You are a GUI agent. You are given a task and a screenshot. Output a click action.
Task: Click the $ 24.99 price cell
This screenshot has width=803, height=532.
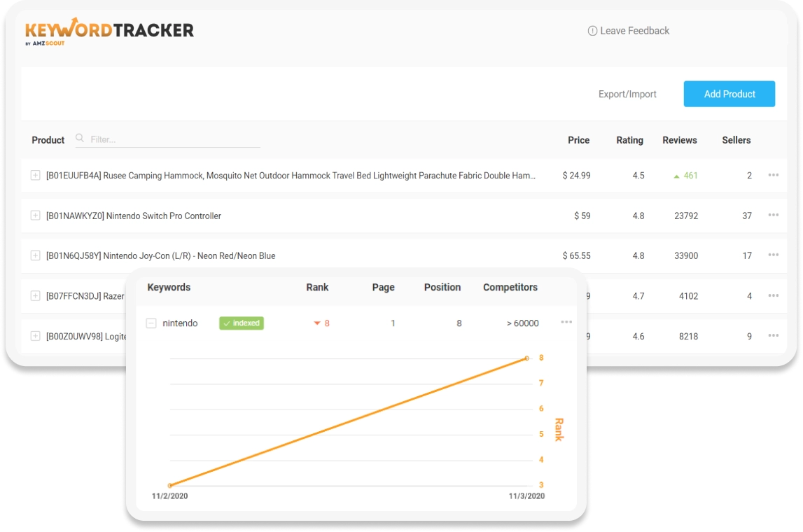click(x=577, y=176)
